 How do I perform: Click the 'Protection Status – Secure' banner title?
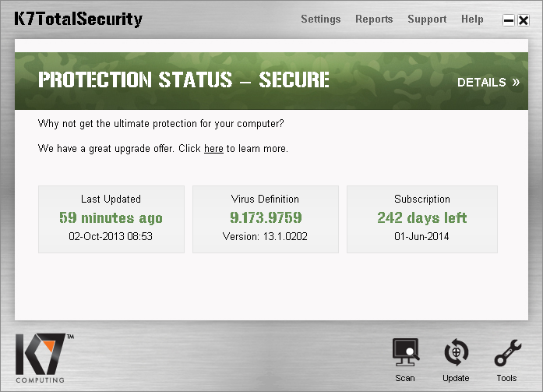184,80
